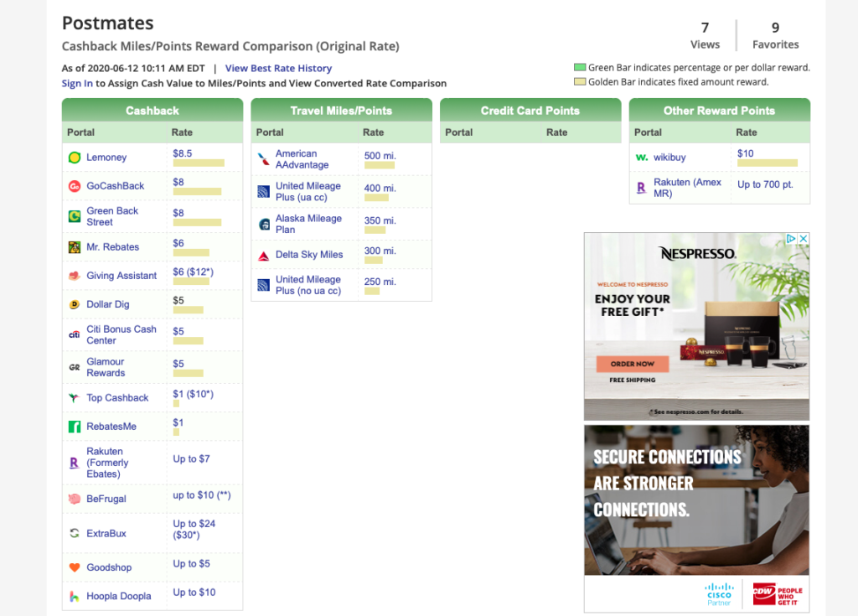Open the Goodshop link
The image size is (858, 616).
[x=109, y=567]
